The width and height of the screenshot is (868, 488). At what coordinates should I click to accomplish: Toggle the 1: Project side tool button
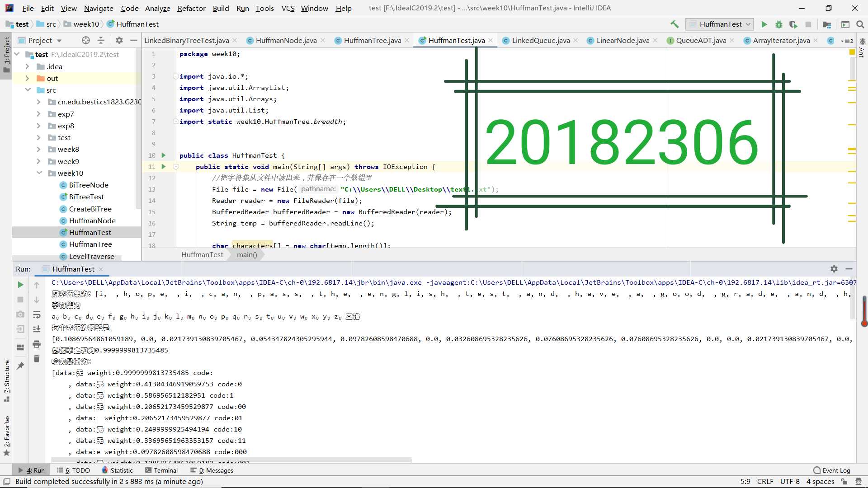[x=6, y=55]
